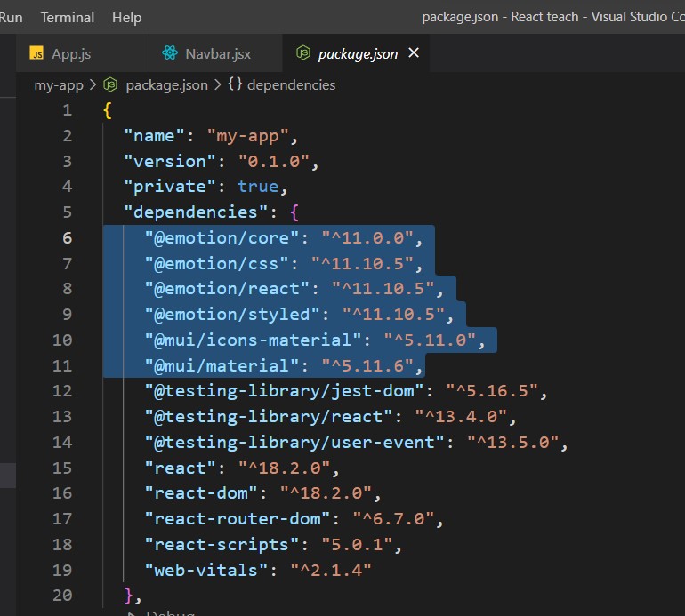Image resolution: width=685 pixels, height=616 pixels.
Task: Click line number 5 in the gutter
Action: [67, 212]
